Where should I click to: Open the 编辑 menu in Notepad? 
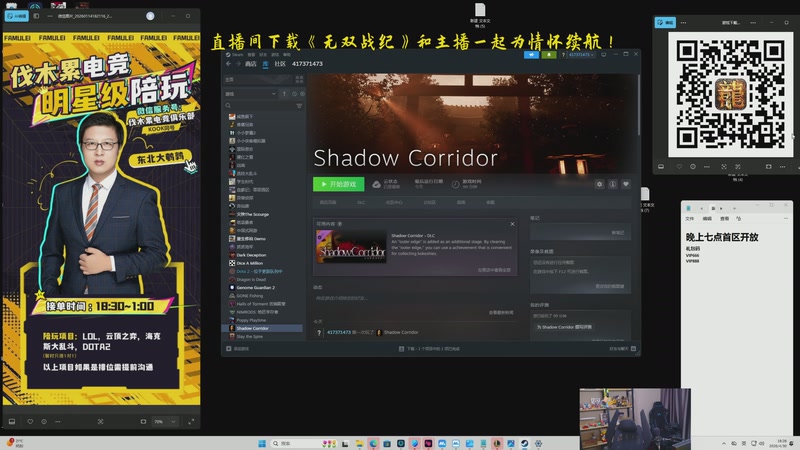click(707, 218)
